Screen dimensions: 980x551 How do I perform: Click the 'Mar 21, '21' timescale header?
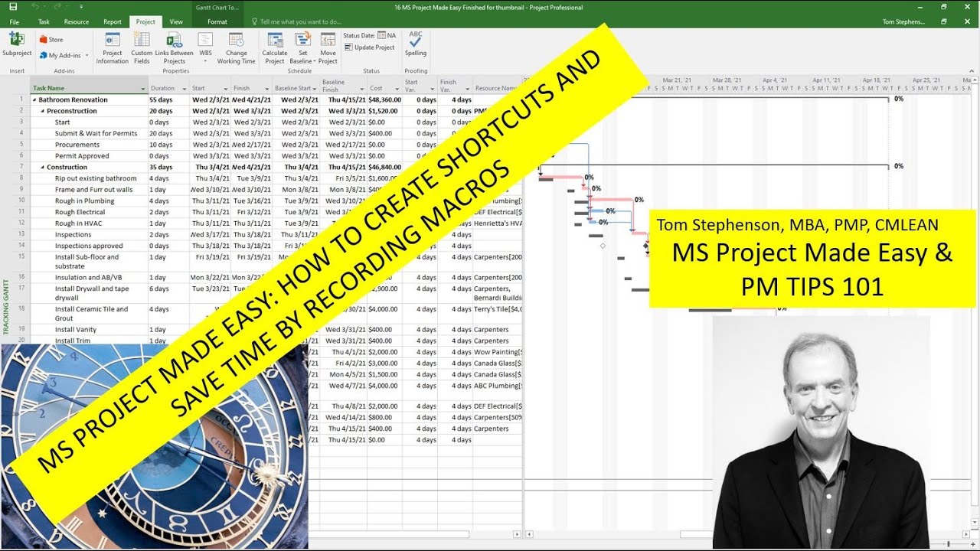click(678, 80)
